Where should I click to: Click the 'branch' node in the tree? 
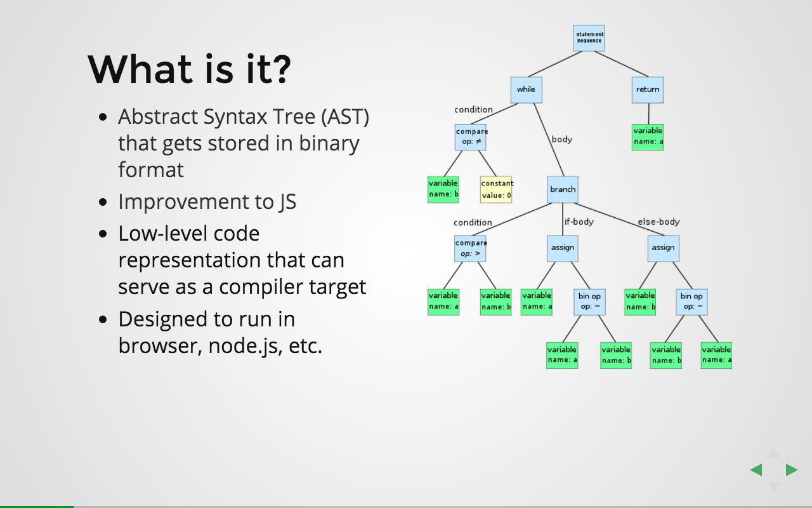563,189
